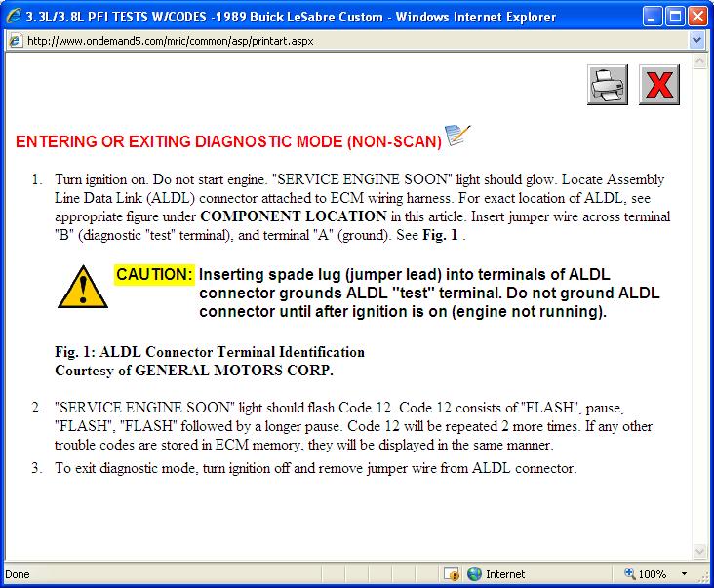Click the Fig. 1 reference link
The image size is (714, 588).
point(440,235)
